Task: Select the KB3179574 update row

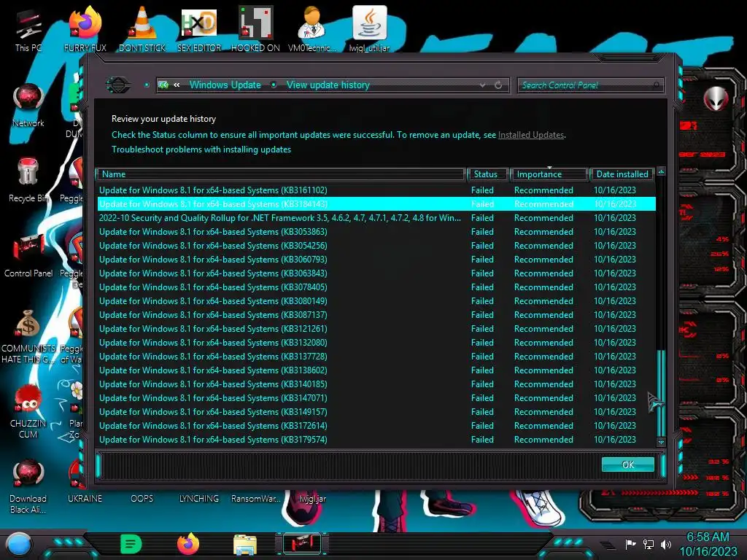Action: pyautogui.click(x=376, y=440)
